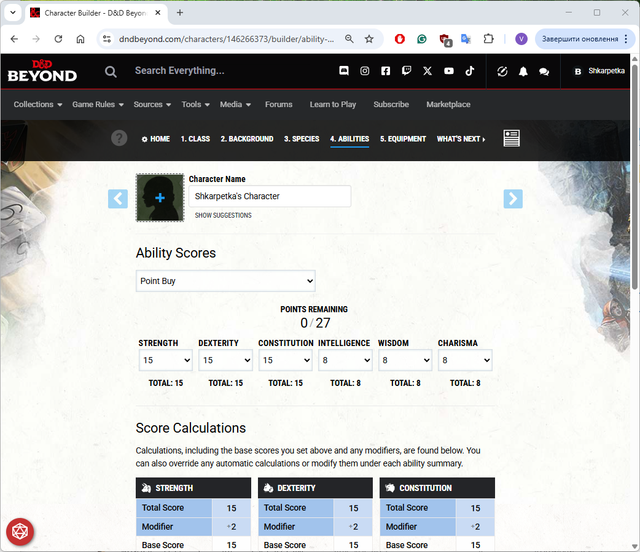Open the messages chat bubbles icon

(x=544, y=71)
